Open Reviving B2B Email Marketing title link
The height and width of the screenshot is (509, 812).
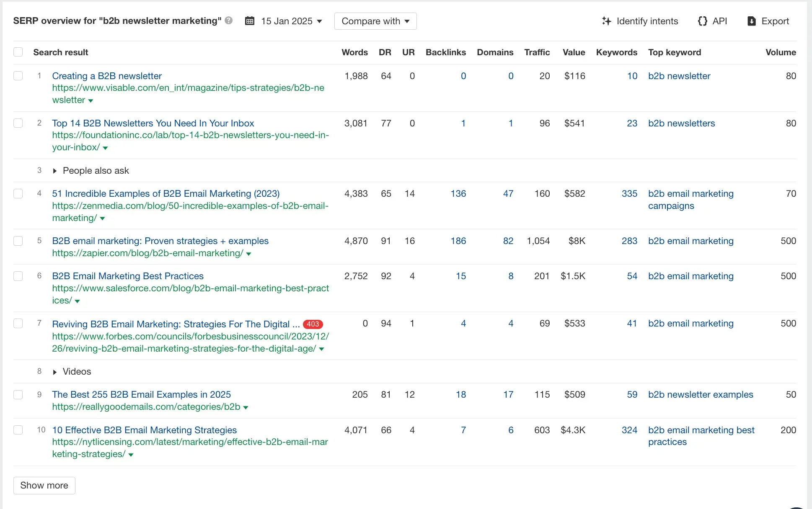click(x=176, y=324)
